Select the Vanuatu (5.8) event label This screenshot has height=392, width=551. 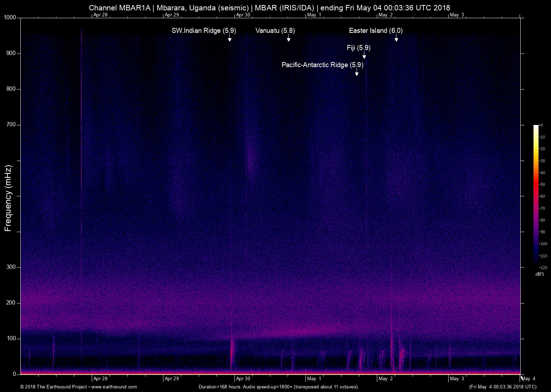click(x=275, y=31)
